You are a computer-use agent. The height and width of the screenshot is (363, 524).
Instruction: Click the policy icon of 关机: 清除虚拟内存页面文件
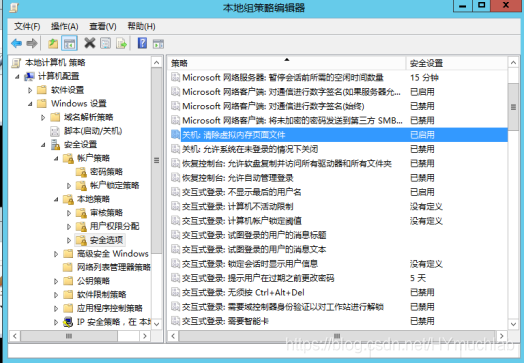coord(175,134)
